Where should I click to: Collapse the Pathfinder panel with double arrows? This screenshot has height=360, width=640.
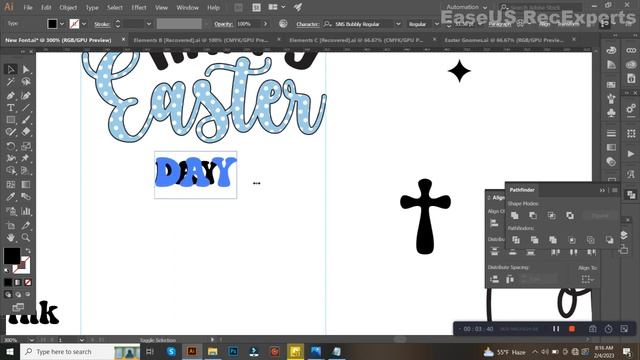[602, 190]
